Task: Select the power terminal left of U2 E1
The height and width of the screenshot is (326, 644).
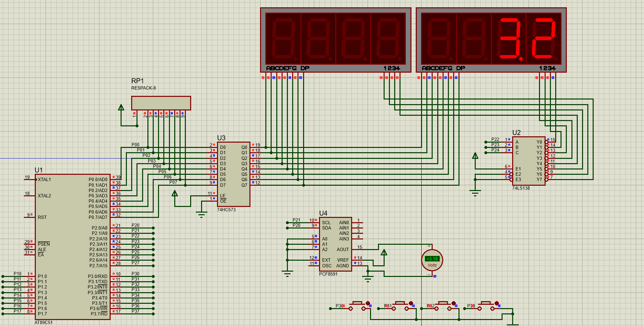Action: coord(475,156)
